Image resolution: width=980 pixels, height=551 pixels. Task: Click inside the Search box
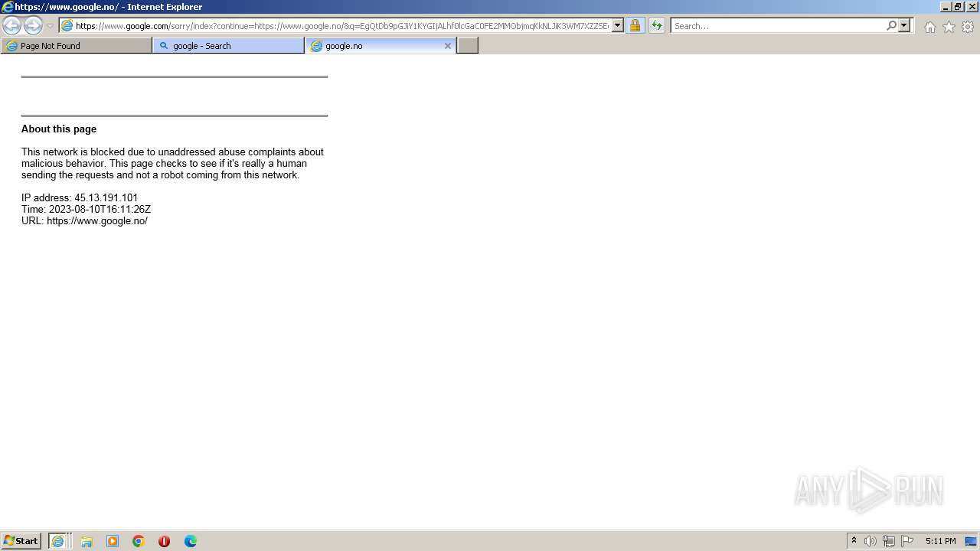(777, 26)
